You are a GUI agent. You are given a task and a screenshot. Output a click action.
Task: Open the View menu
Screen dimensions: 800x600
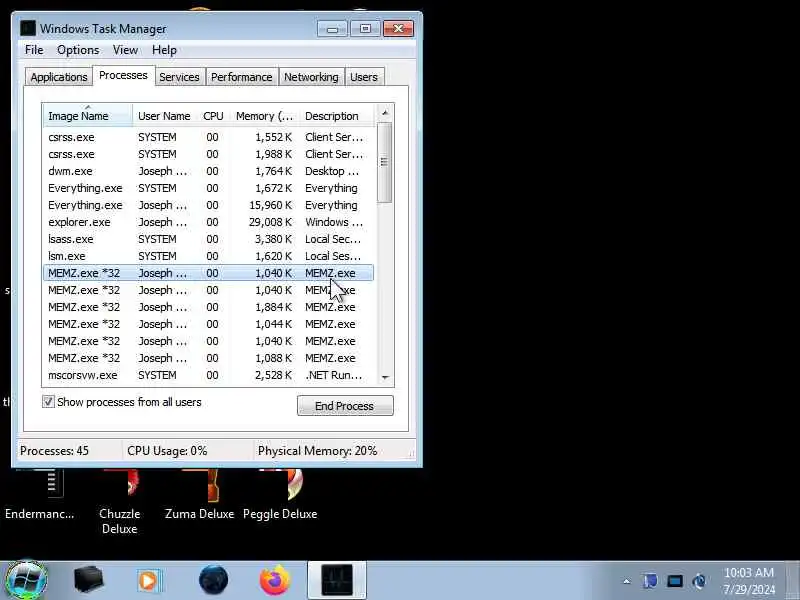coord(125,50)
